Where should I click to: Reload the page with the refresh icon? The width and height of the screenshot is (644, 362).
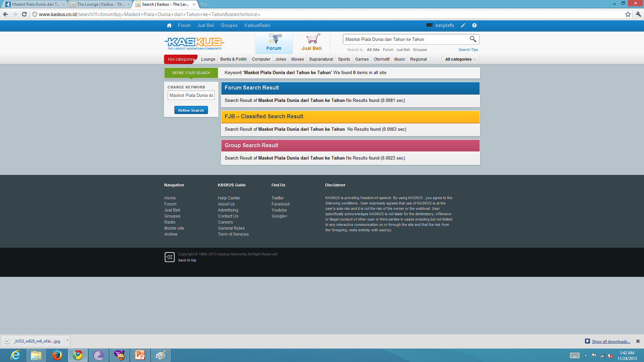pyautogui.click(x=25, y=14)
